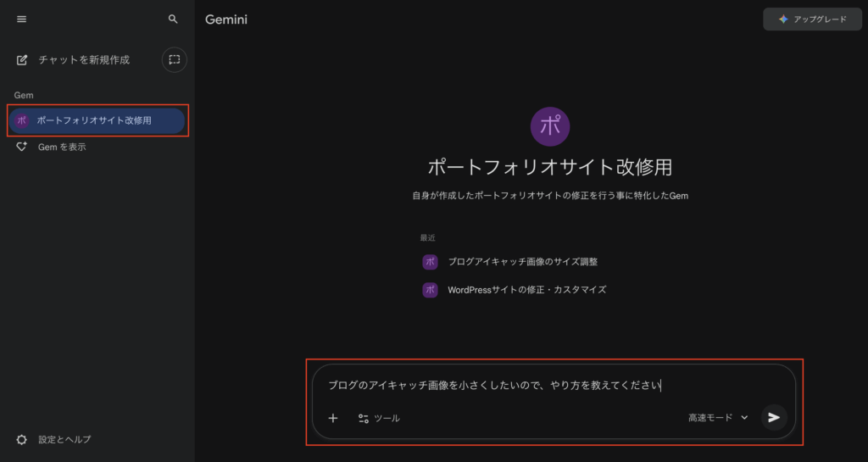Send the prompt with the arrow icon

(x=773, y=417)
